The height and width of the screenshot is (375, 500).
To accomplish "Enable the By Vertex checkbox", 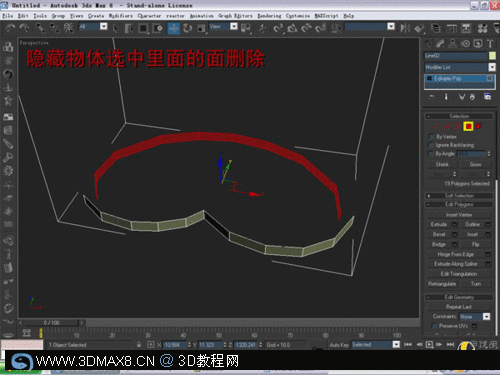I will coord(431,137).
